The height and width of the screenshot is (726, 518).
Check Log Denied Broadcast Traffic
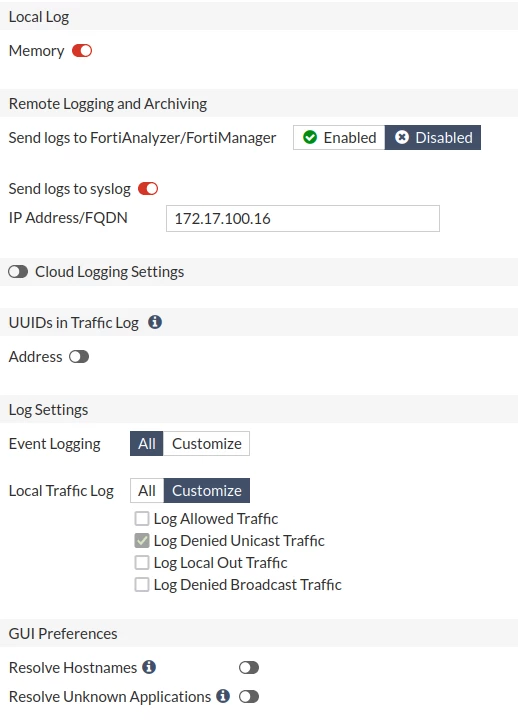point(142,585)
